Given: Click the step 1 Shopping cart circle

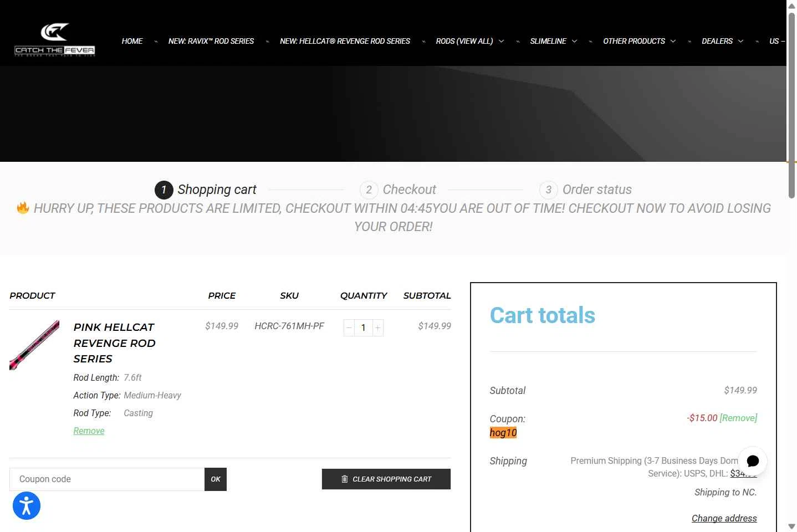Looking at the screenshot, I should 164,190.
